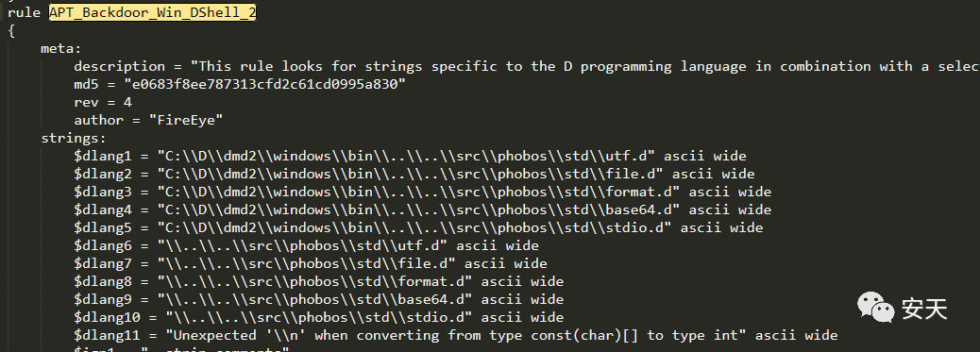Screen dimensions: 980x352
Task: Click the $dlang10 variable name
Action: point(107,317)
